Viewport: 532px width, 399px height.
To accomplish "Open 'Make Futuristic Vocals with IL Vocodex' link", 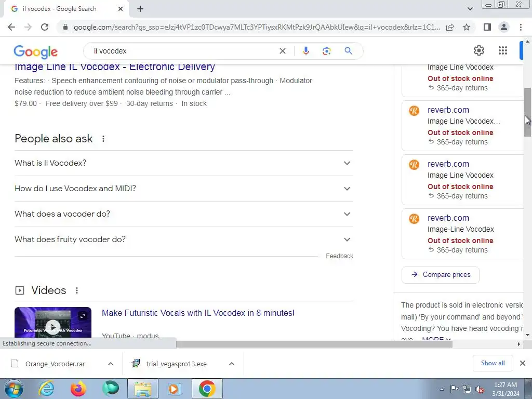I will tap(198, 313).
